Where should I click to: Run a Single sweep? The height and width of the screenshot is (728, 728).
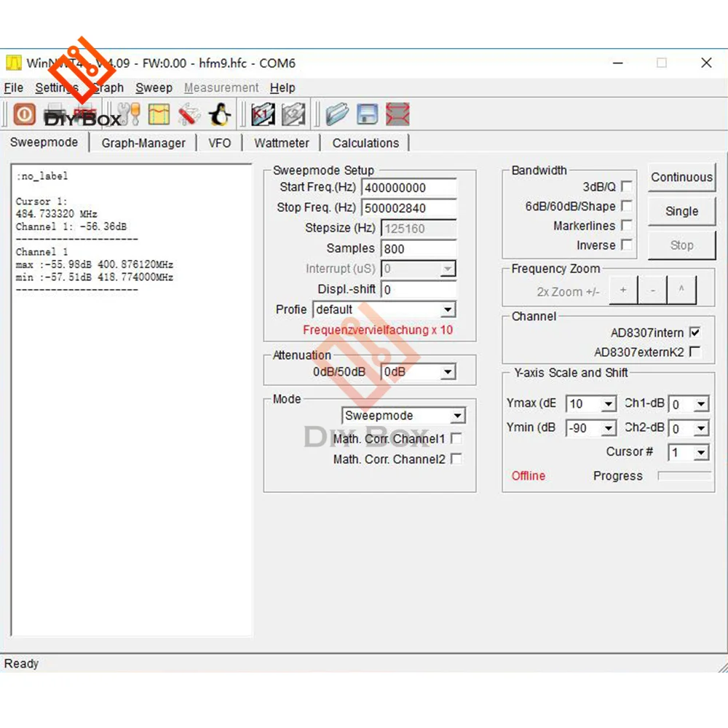click(681, 211)
